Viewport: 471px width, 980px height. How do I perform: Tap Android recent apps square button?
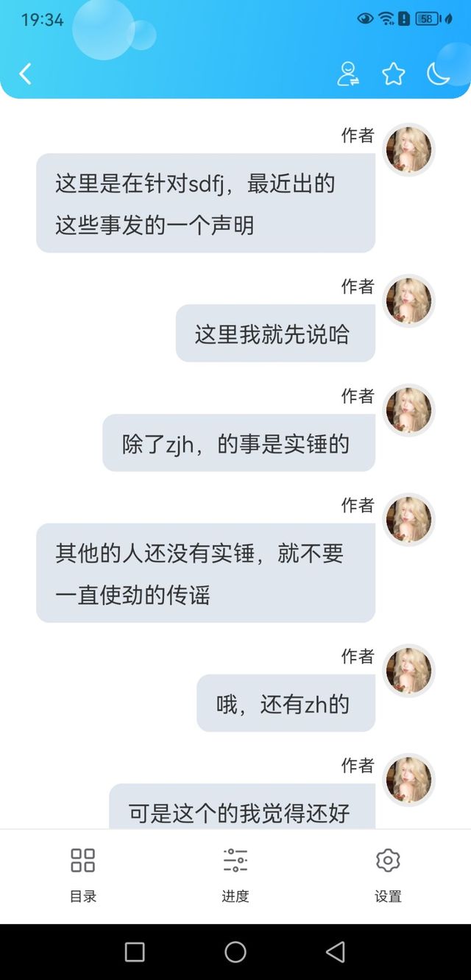coord(135,952)
